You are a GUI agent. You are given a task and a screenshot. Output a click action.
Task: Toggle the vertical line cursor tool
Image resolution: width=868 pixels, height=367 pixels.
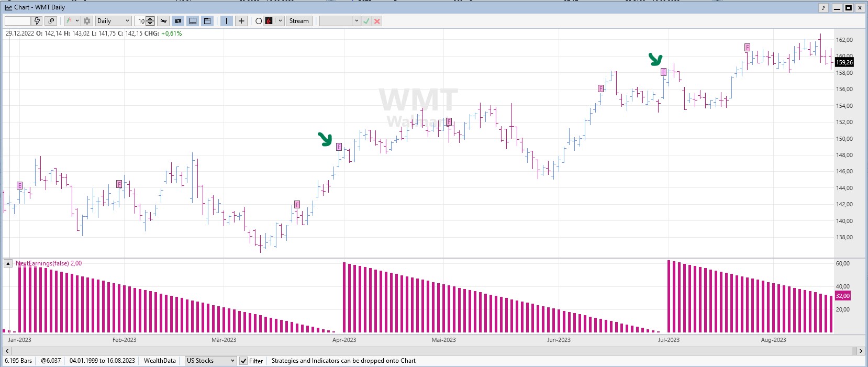tap(226, 21)
